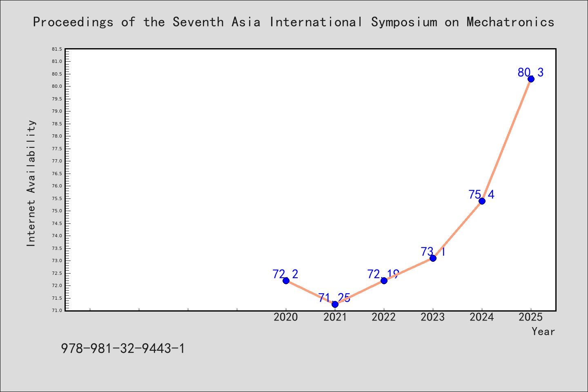Image resolution: width=588 pixels, height=392 pixels.
Task: Click the Internet Availability axis label
Action: pyautogui.click(x=31, y=183)
